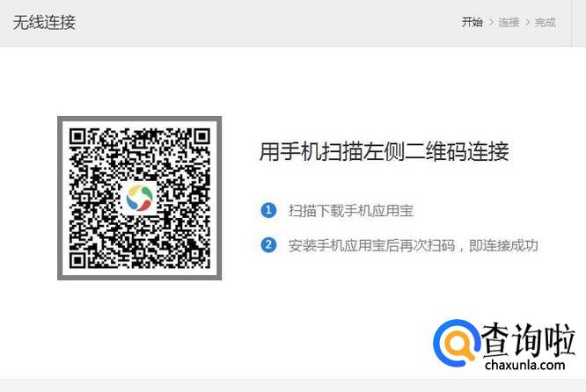586x392 pixels.
Task: Click the 无线连接 page title
Action: coord(45,22)
